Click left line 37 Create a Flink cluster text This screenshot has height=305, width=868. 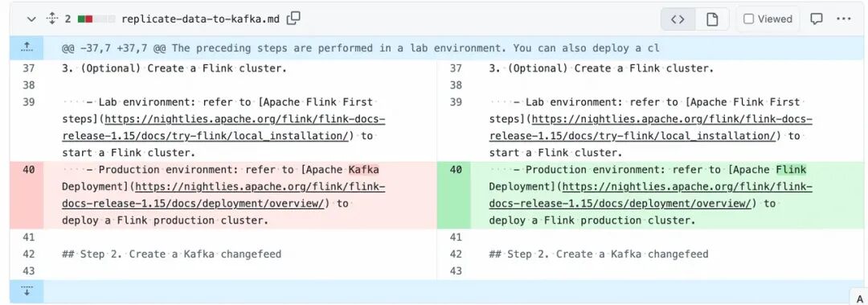[174, 68]
